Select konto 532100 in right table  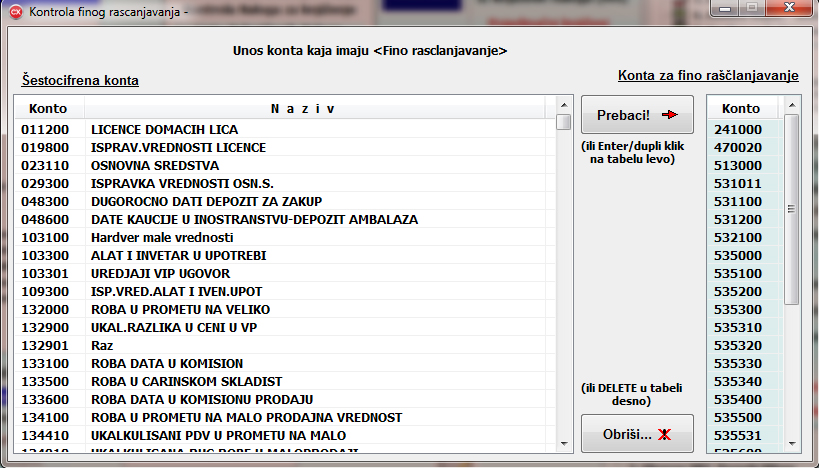click(745, 238)
